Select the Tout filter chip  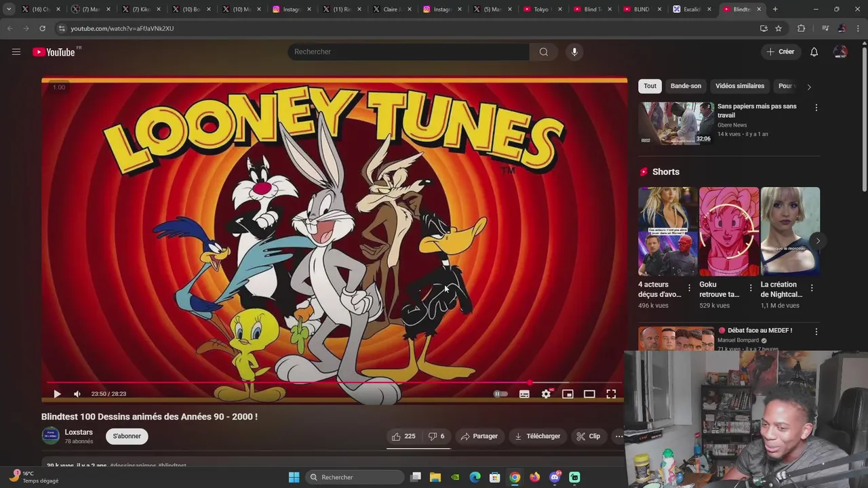tap(650, 86)
